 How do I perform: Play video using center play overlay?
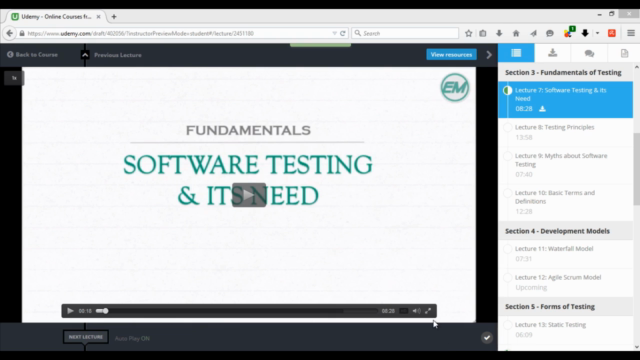tap(249, 195)
